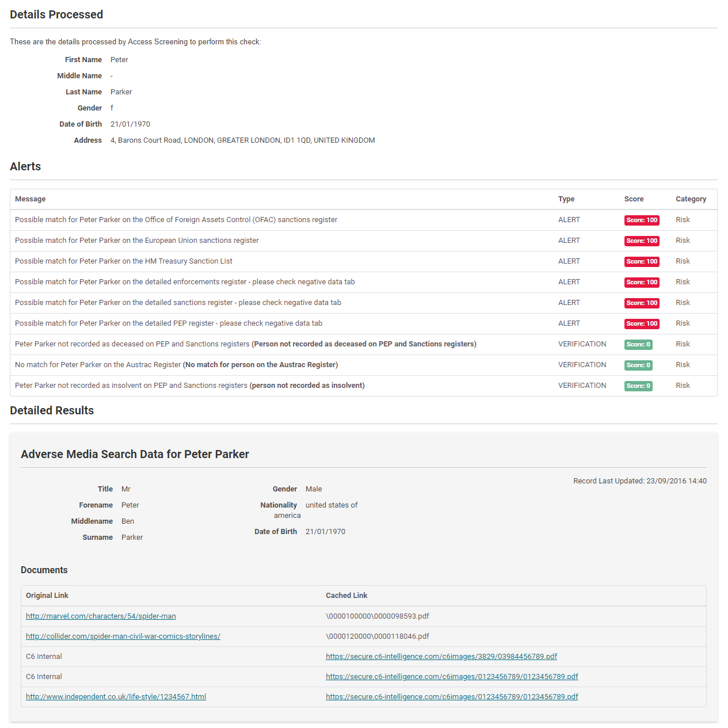Click the Type column header in Alerts table
This screenshot has width=728, height=728.
[566, 199]
